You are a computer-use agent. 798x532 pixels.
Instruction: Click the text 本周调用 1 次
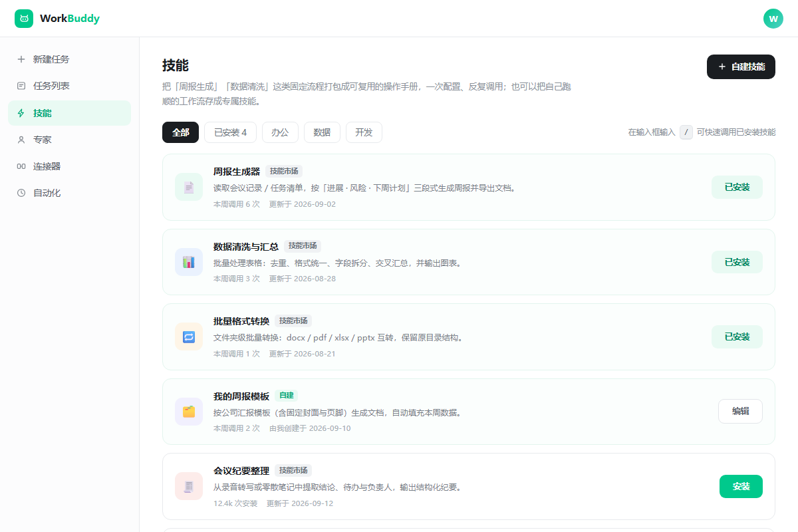click(x=237, y=354)
